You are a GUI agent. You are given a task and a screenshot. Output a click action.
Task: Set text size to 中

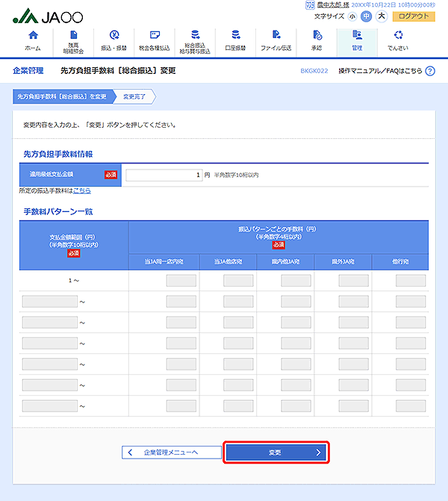366,16
